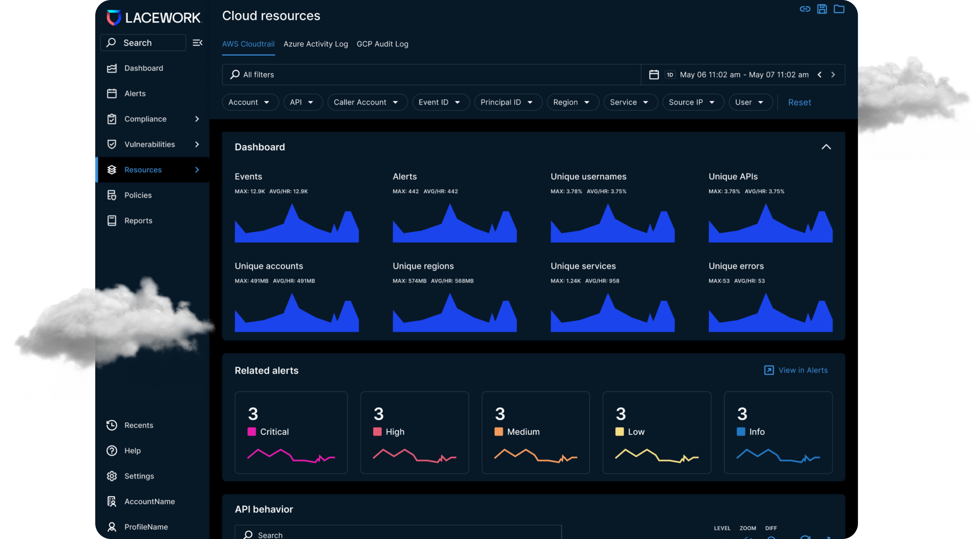Screen dimensions: 980x539
Task: Open Dashboard from the sidebar
Action: coord(143,68)
